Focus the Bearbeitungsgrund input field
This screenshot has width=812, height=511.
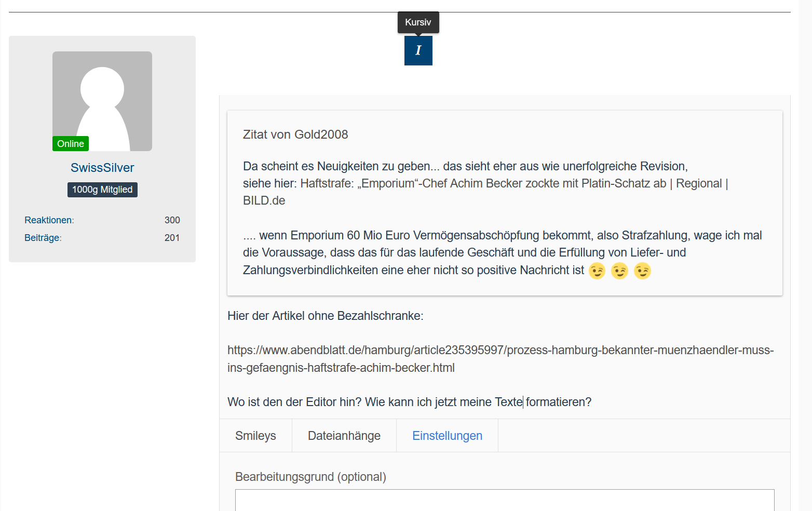click(x=504, y=500)
